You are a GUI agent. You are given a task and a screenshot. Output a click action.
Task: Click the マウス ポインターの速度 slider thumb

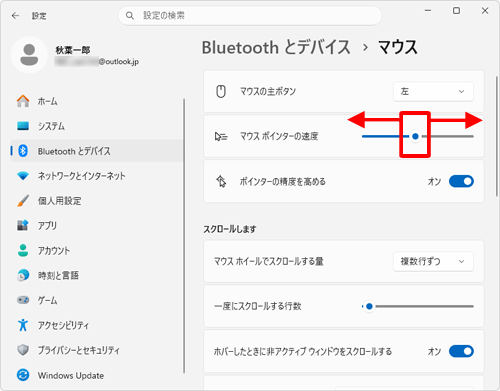(415, 136)
